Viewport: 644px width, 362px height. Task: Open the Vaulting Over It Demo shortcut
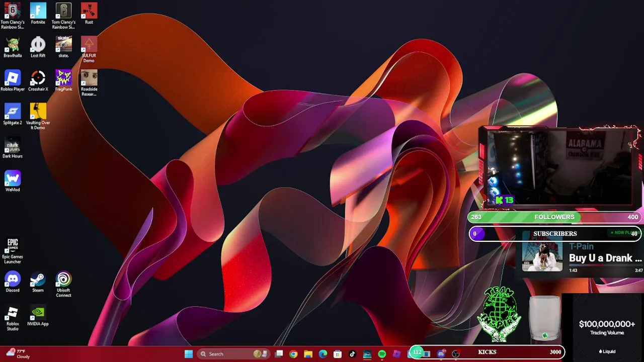38,117
